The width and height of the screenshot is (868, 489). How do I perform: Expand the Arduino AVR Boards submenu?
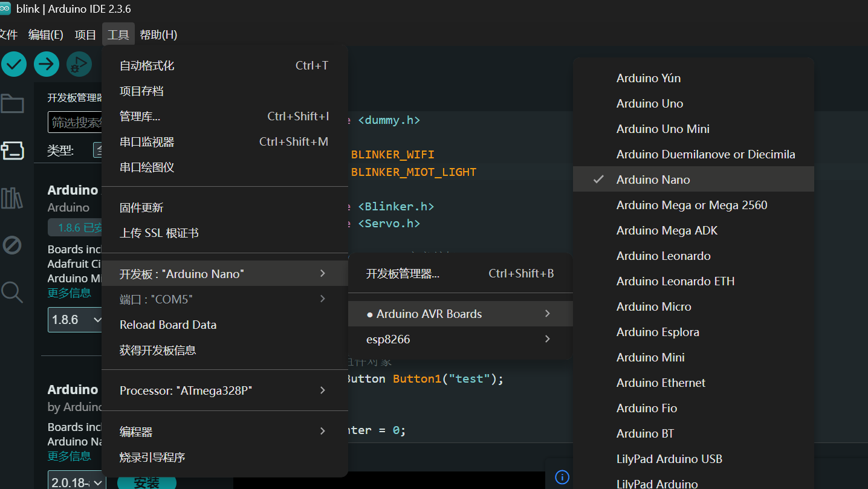point(460,314)
